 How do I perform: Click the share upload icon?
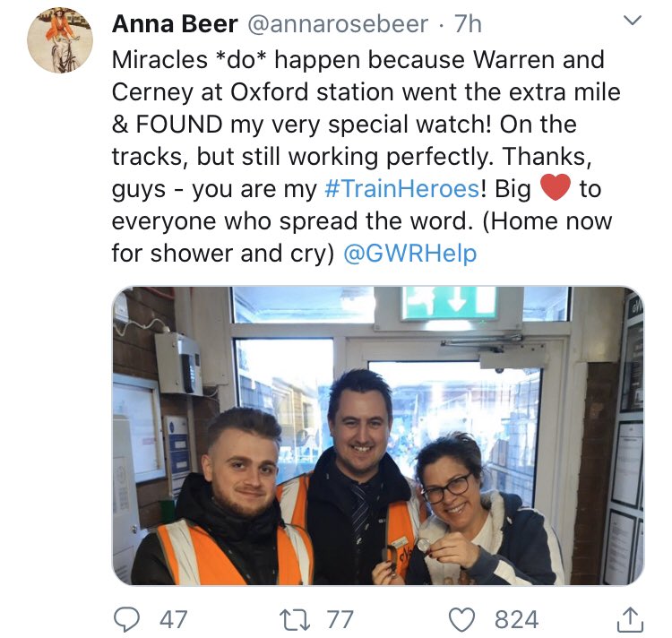[x=630, y=619]
